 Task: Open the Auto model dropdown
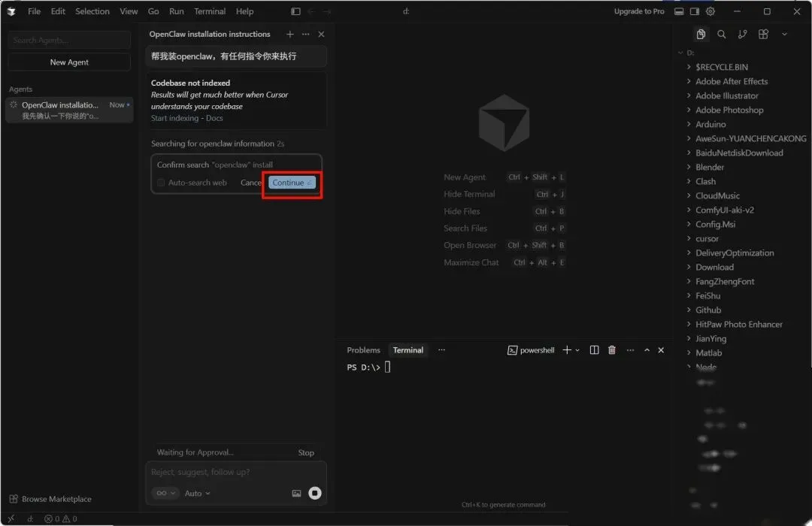pyautogui.click(x=197, y=494)
